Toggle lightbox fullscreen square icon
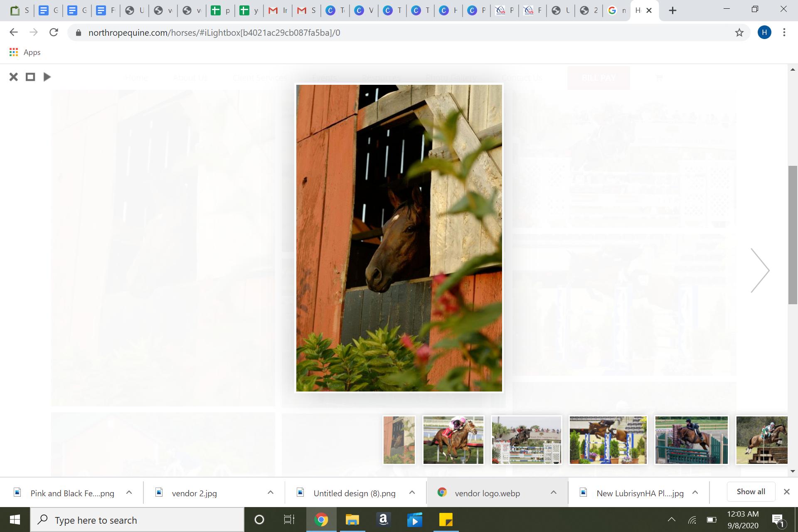 click(30, 77)
